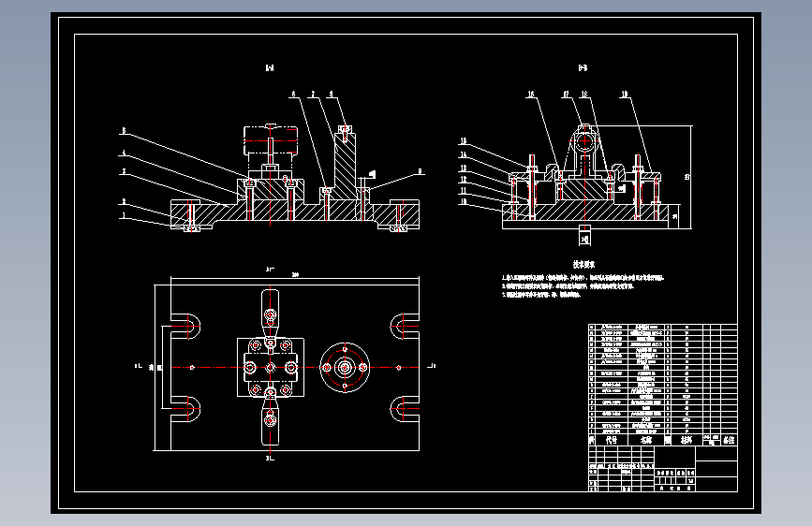Click part balloon number 14
This screenshot has height=526, width=812.
[x=464, y=154]
